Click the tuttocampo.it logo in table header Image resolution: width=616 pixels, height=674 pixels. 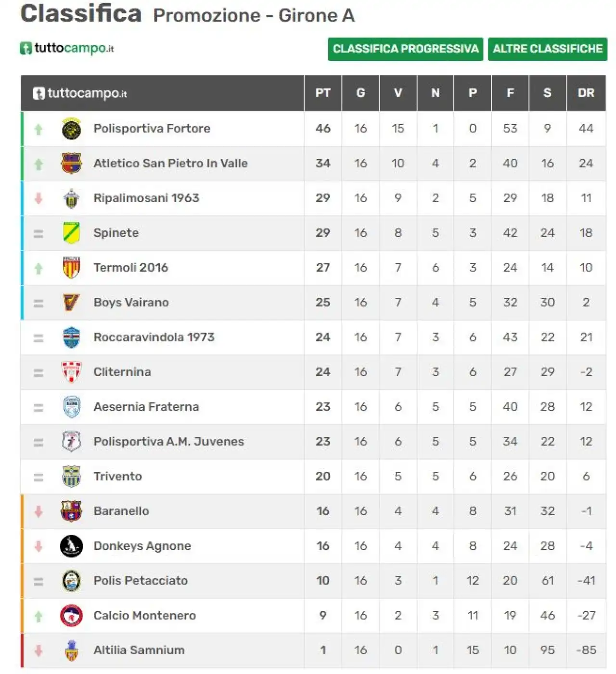tap(80, 93)
